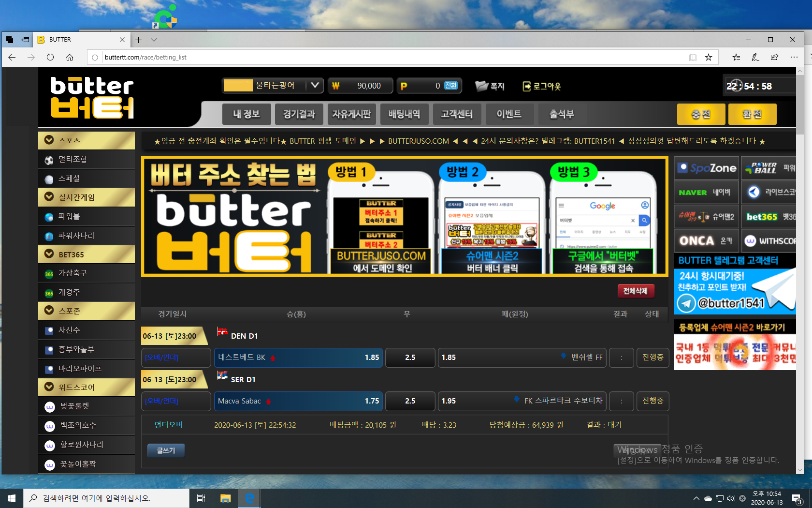Open the 쪽지 messages envelope icon

coord(482,86)
